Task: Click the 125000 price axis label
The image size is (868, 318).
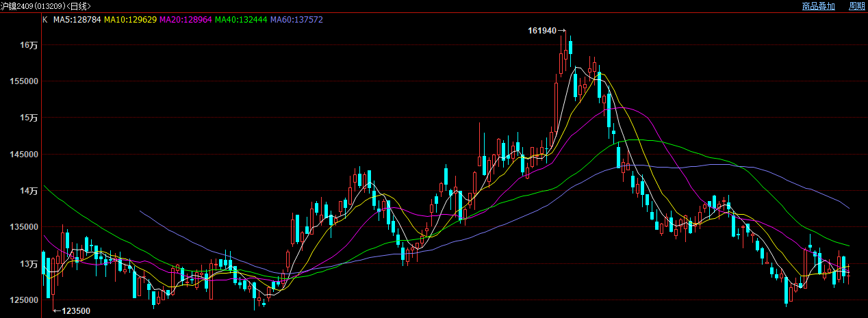Action: pos(25,300)
